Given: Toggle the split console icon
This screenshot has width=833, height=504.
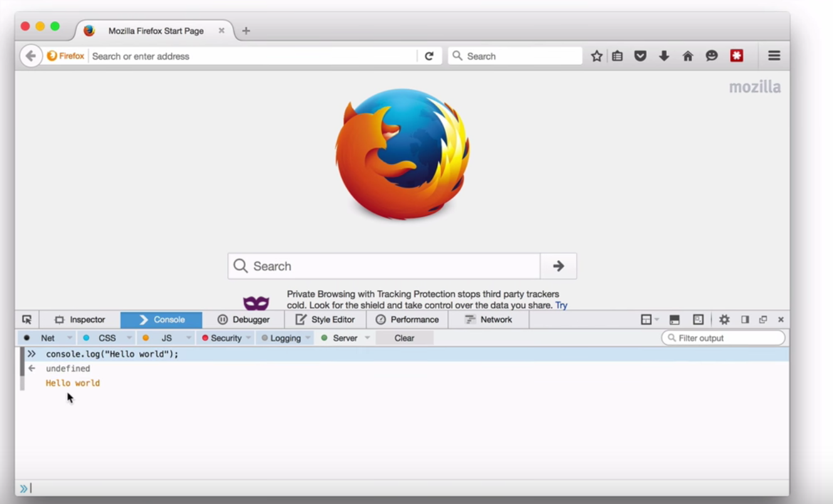Looking at the screenshot, I should 674,320.
